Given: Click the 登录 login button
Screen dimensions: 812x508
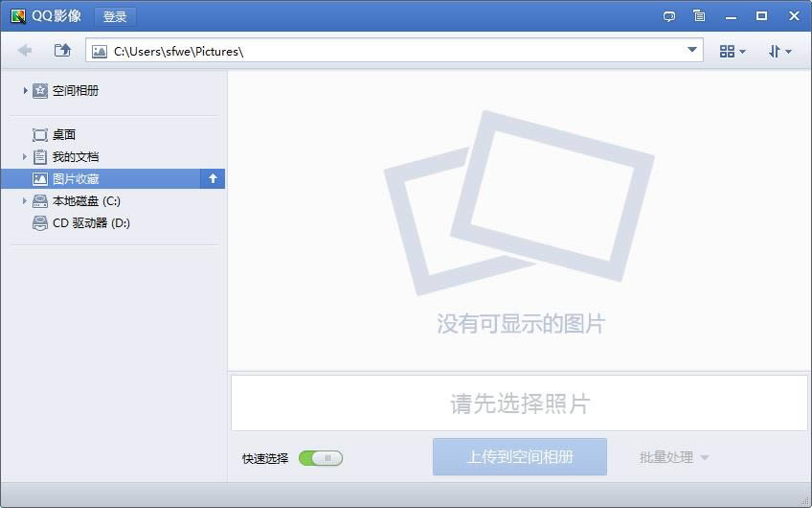Looking at the screenshot, I should (x=115, y=16).
